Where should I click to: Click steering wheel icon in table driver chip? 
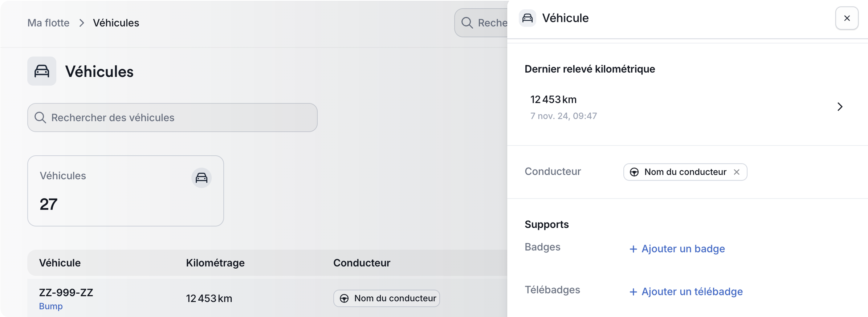(x=344, y=298)
